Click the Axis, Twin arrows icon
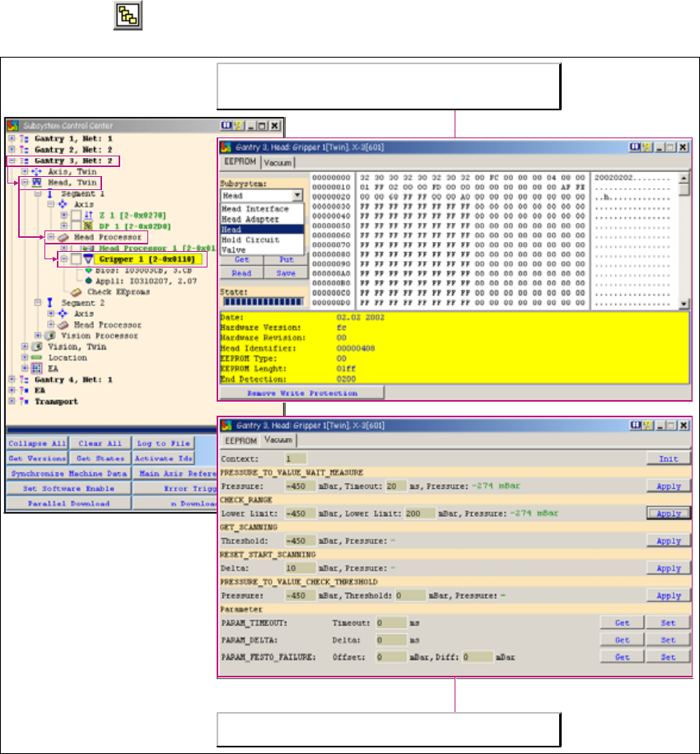Image resolution: width=700 pixels, height=754 pixels. [38, 171]
